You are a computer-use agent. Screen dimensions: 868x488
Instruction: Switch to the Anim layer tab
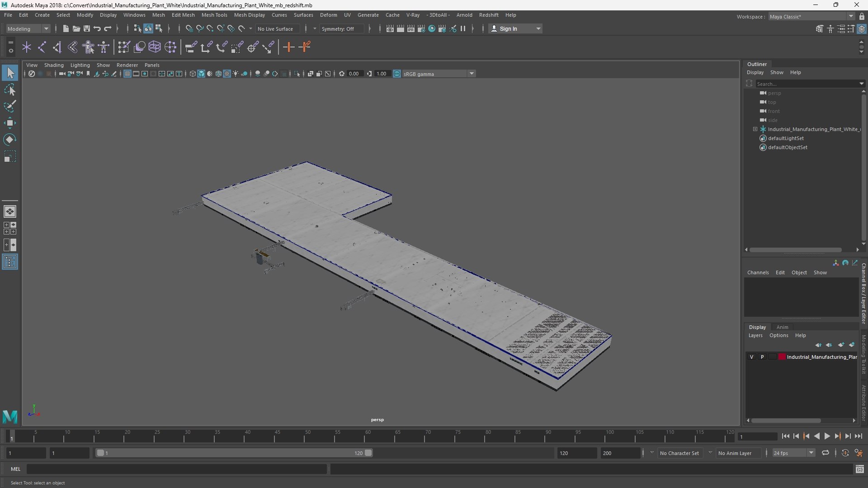782,327
